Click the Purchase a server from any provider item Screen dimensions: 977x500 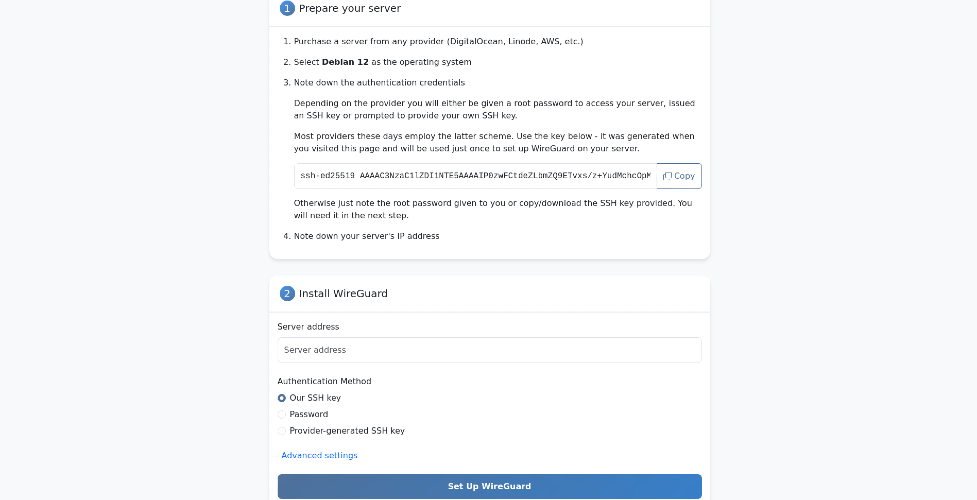click(438, 41)
